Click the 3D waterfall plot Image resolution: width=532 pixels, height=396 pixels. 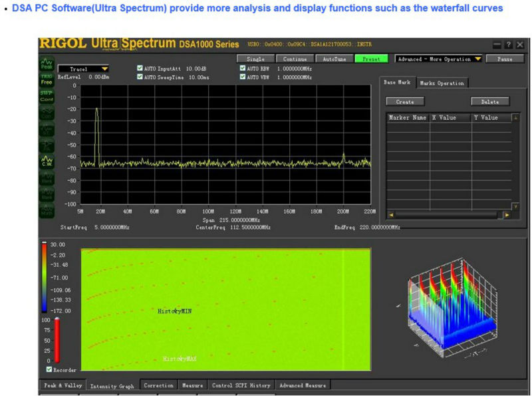pos(452,307)
